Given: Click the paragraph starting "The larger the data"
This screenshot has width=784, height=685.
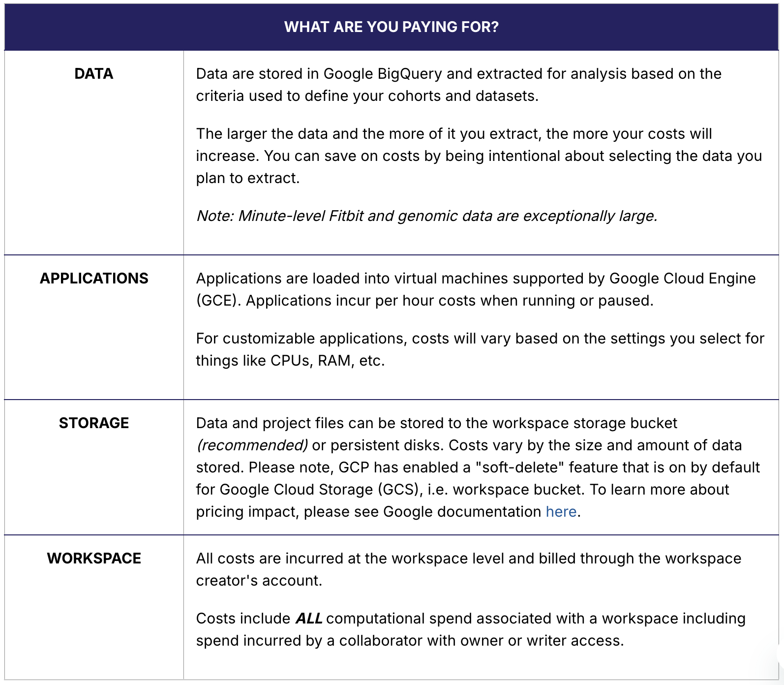Looking at the screenshot, I should pos(478,156).
